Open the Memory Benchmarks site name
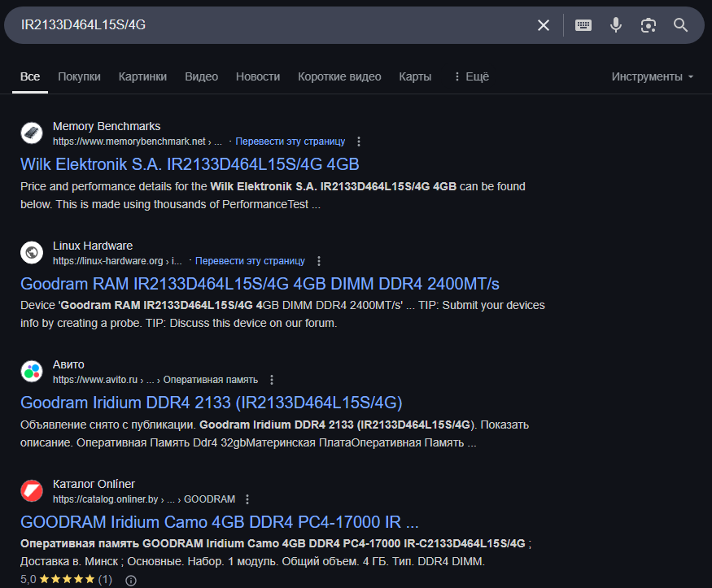Screen dimensions: 712x588 tap(107, 126)
